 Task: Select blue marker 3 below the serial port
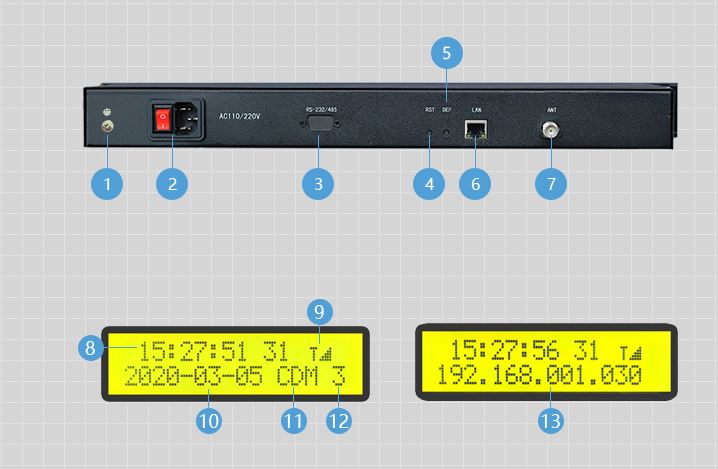point(318,184)
